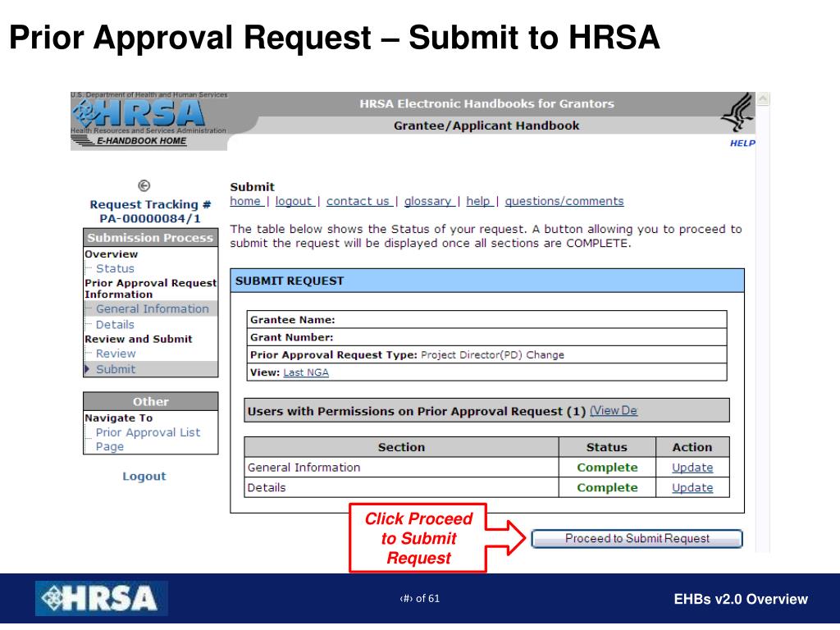
Task: Click the help link in top navigation
Action: (x=478, y=201)
